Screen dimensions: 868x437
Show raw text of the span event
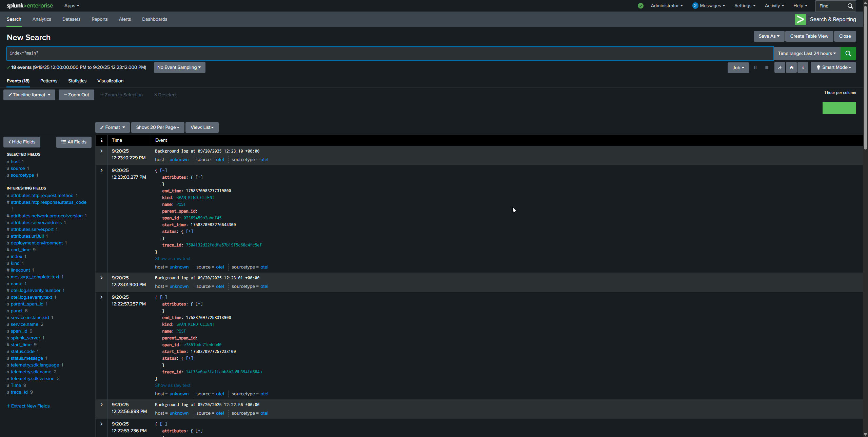173,258
